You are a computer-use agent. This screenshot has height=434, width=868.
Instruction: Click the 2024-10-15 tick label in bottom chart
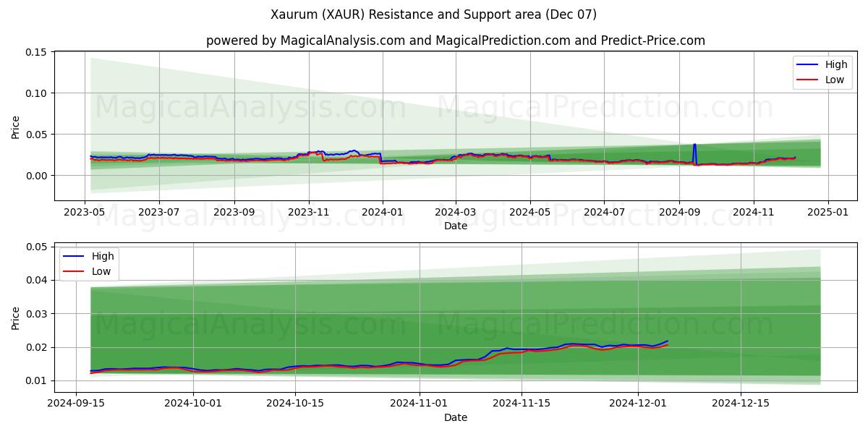pyautogui.click(x=295, y=404)
